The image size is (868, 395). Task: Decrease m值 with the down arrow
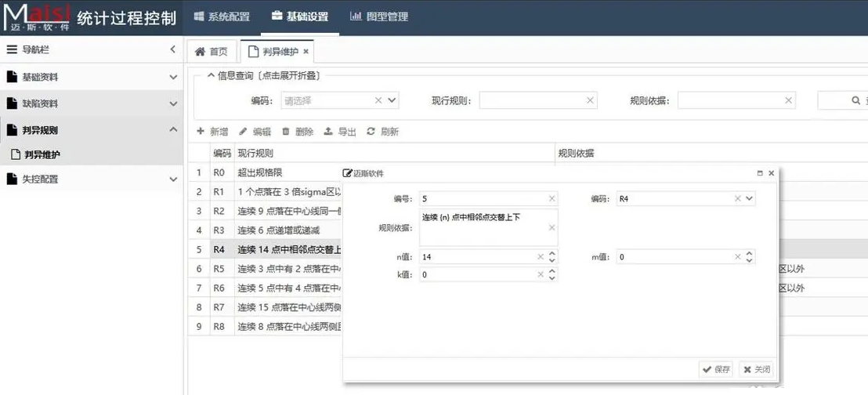749,260
